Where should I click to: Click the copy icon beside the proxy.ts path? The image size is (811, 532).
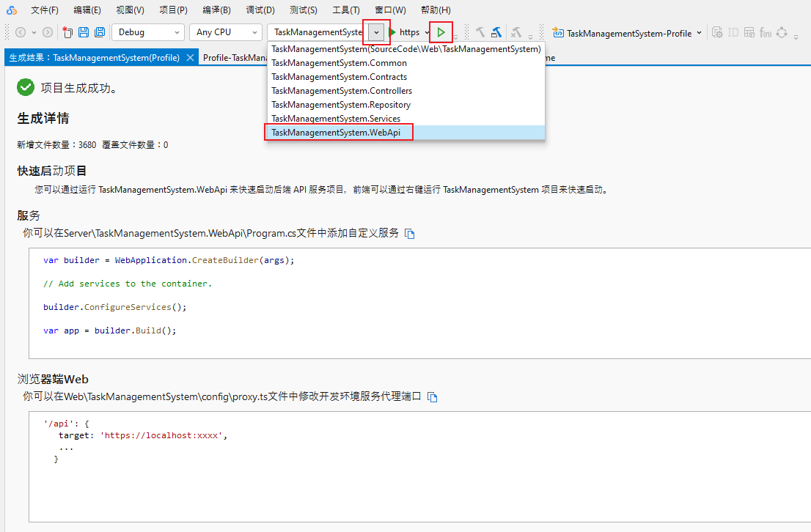[432, 396]
